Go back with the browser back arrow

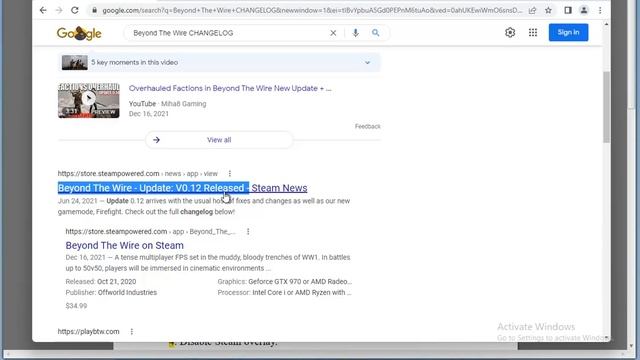tap(43, 10)
